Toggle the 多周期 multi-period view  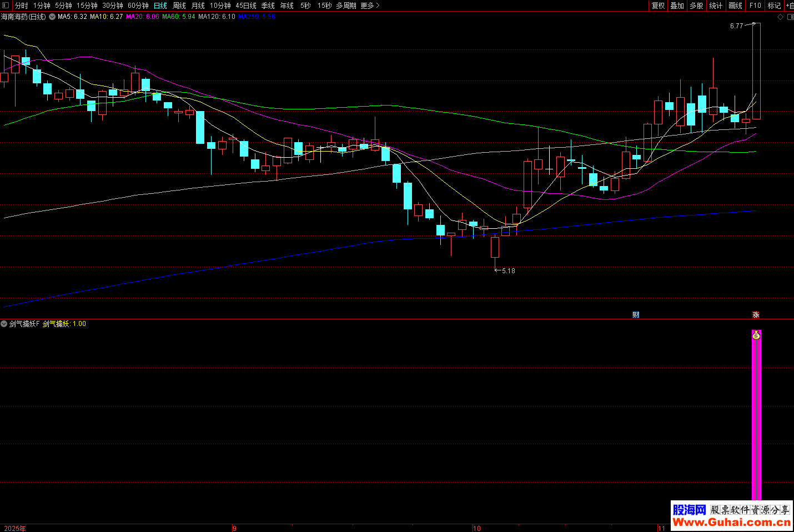(346, 6)
